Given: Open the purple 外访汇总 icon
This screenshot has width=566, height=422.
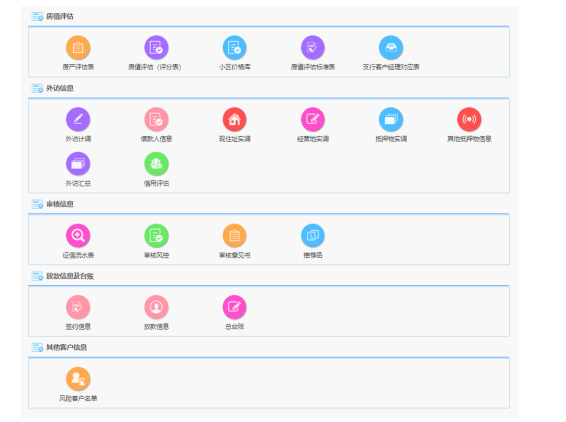Looking at the screenshot, I should (x=78, y=164).
